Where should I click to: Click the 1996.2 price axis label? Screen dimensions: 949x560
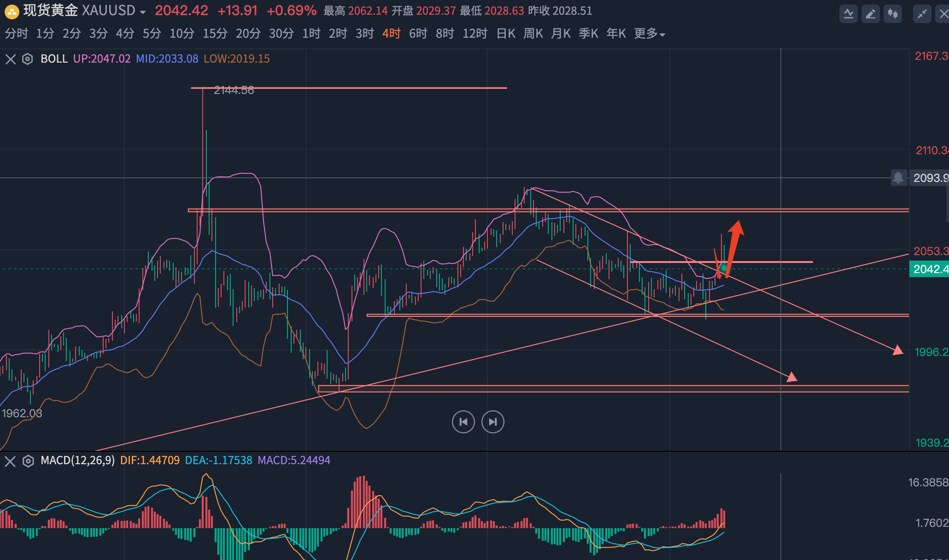coord(931,352)
